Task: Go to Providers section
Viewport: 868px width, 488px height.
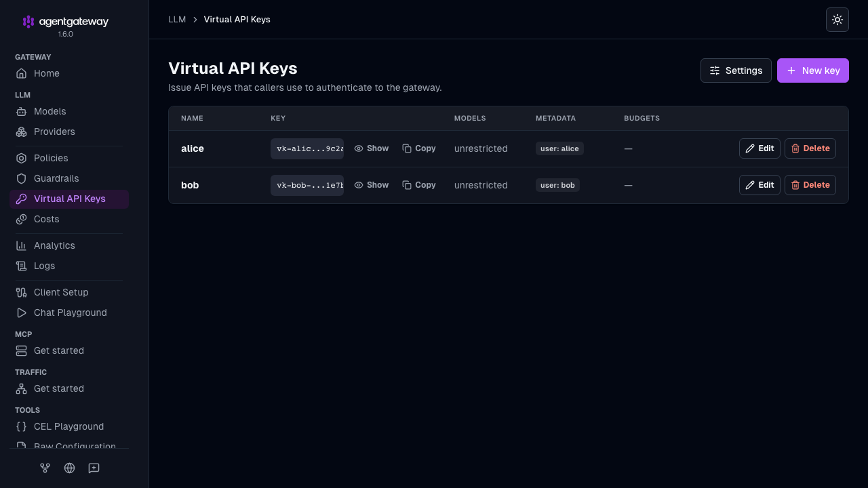Action: tap(69, 131)
